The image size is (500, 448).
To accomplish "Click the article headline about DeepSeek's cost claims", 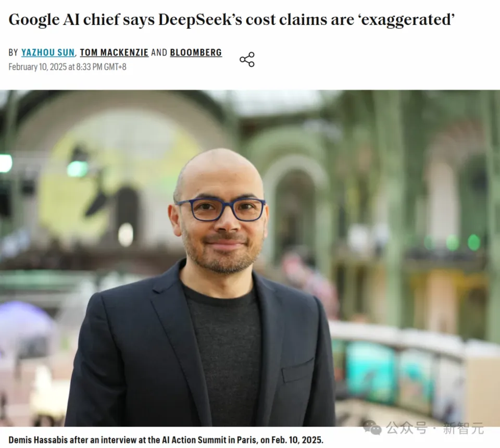I will tap(231, 20).
